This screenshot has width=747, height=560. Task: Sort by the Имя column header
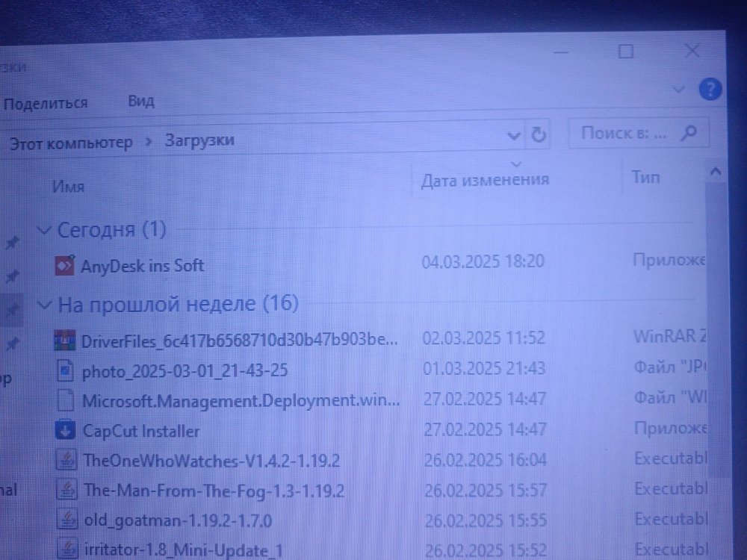(68, 186)
